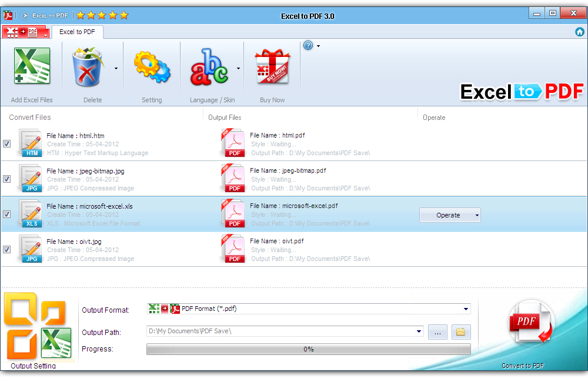Open the output folder with the folder icon
The width and height of the screenshot is (588, 382).
tap(461, 332)
